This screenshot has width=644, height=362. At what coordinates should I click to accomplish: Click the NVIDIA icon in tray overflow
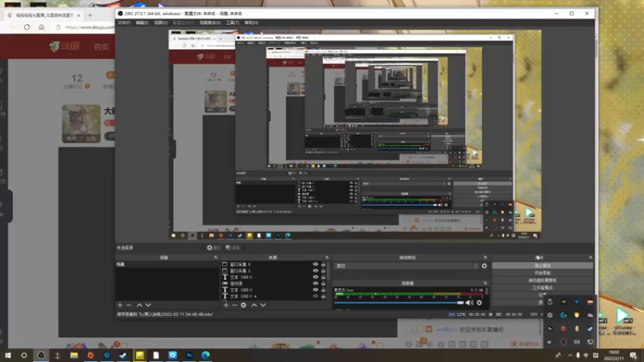click(563, 302)
